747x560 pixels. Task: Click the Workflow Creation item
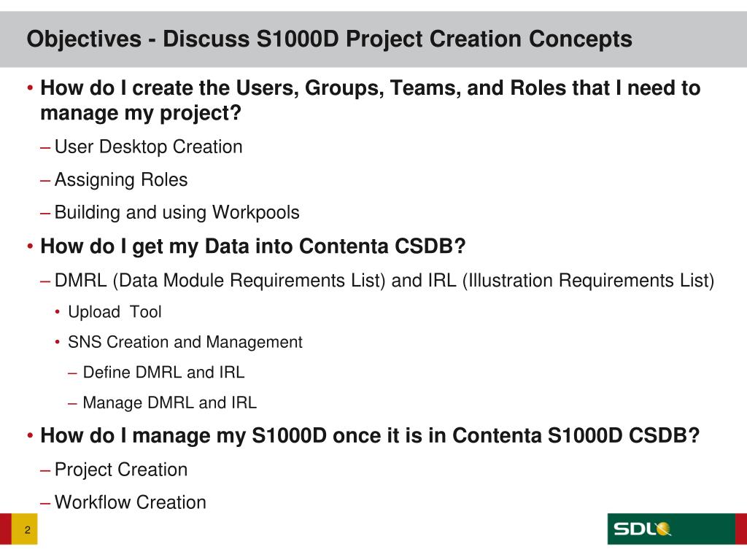(131, 502)
